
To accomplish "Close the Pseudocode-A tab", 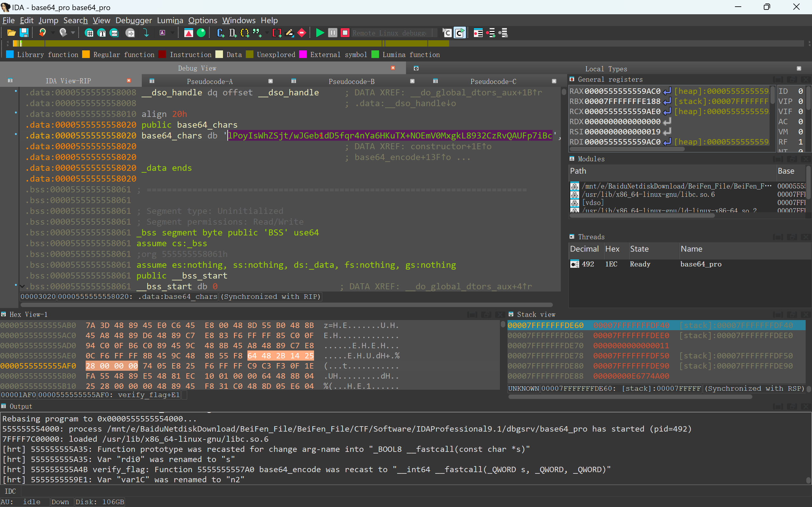I will coord(271,81).
